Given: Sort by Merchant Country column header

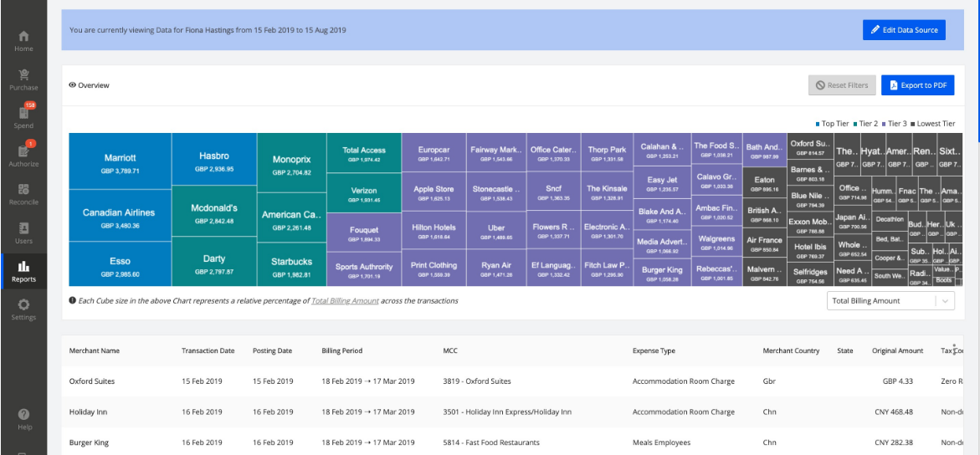Looking at the screenshot, I should [x=791, y=350].
